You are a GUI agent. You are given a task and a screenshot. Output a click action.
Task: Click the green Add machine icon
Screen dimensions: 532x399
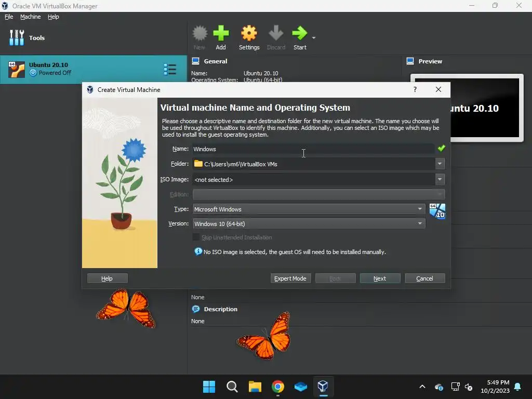tap(221, 33)
